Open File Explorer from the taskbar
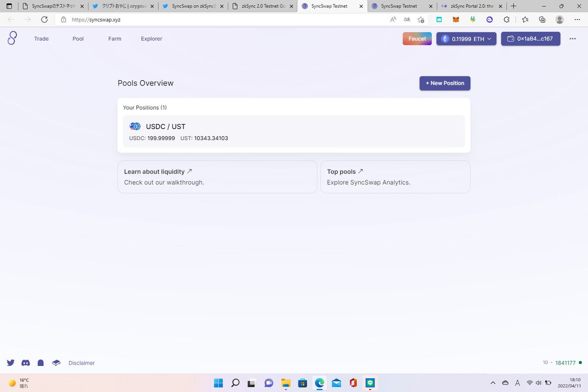The width and height of the screenshot is (588, 392). 286,383
